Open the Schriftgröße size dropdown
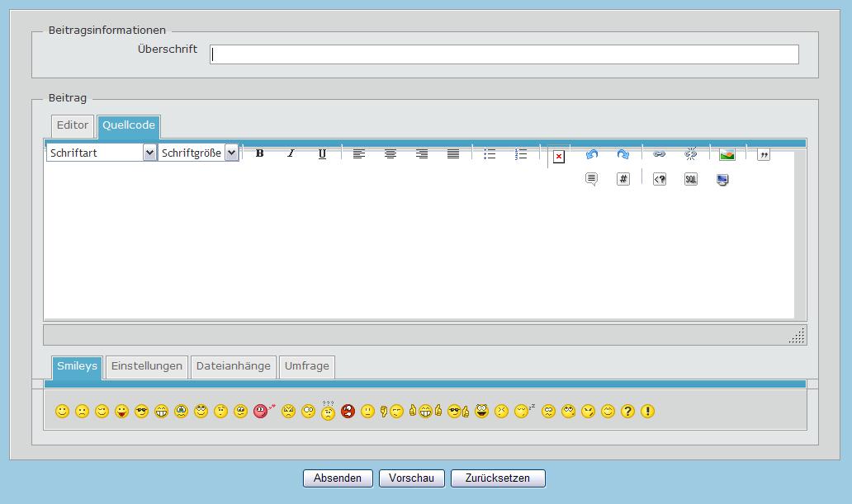This screenshot has width=852, height=504. point(198,153)
